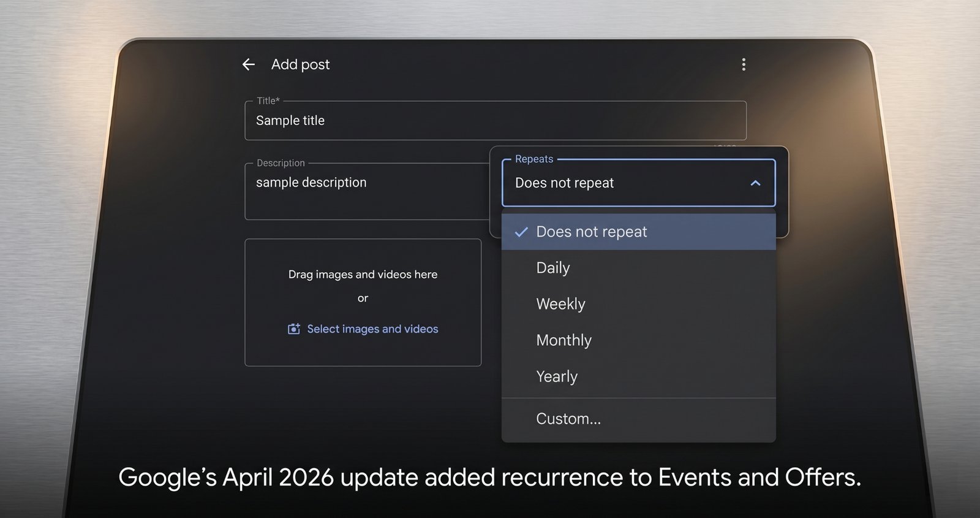Open the three-dot more options menu

tap(744, 64)
